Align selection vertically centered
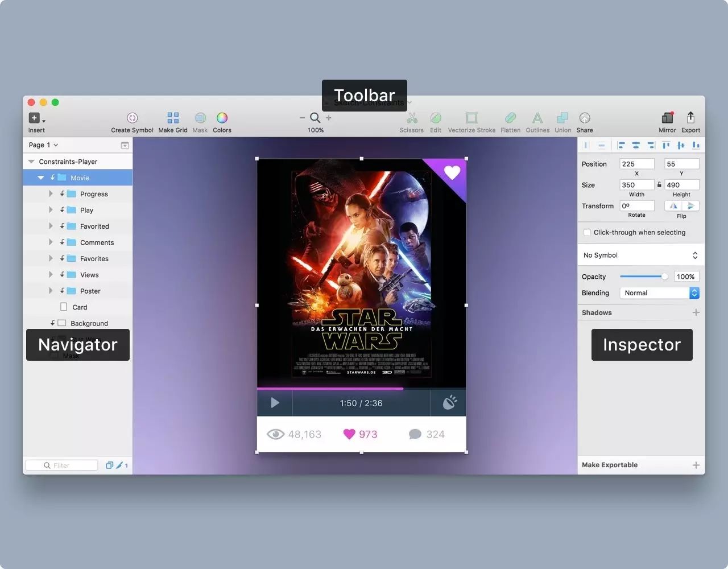Viewport: 728px width, 569px height. tap(681, 146)
